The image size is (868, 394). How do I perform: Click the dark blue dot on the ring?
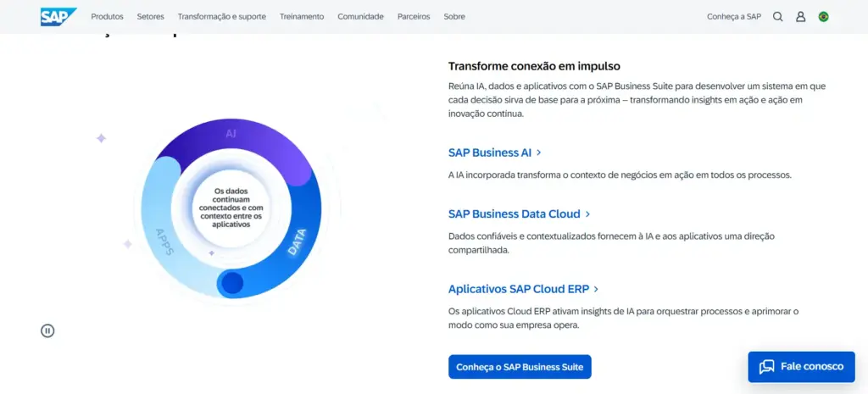(232, 283)
